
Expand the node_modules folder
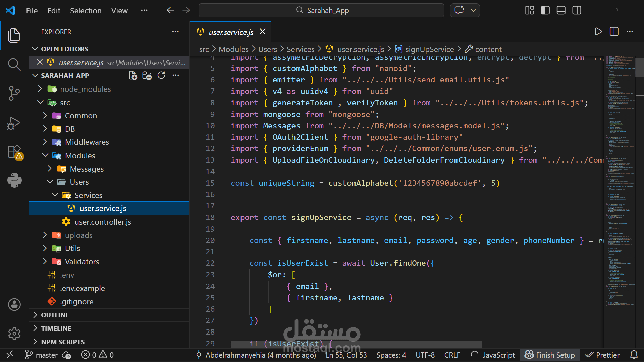point(85,89)
